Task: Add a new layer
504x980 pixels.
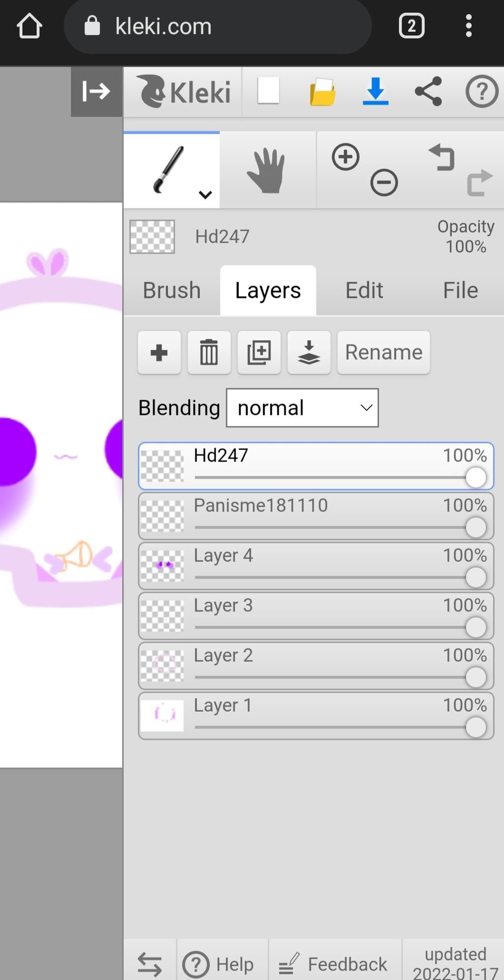Action: [x=159, y=353]
